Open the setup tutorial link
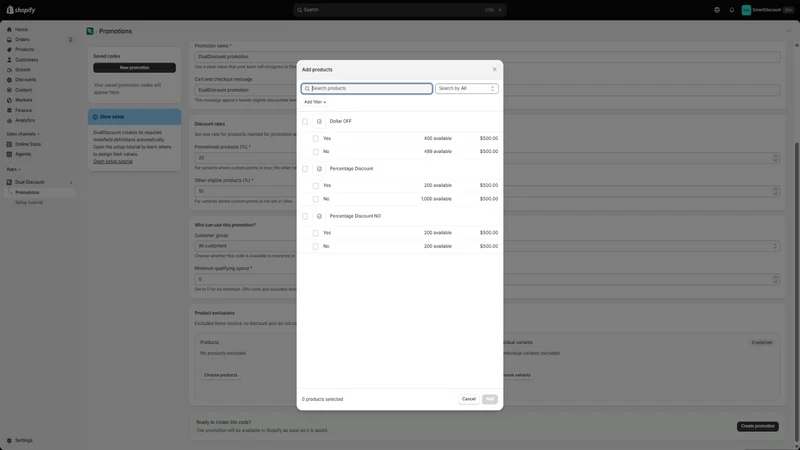The width and height of the screenshot is (800, 450). [113, 162]
